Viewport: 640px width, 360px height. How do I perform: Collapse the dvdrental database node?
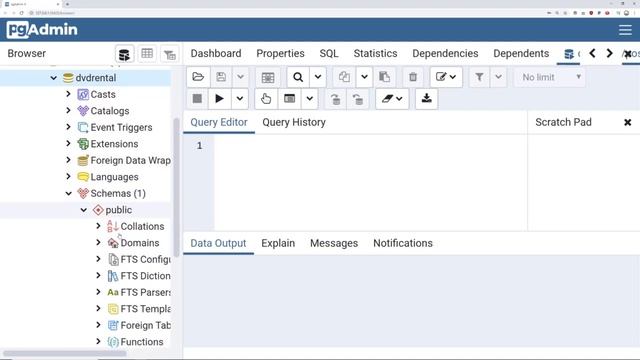pos(53,78)
